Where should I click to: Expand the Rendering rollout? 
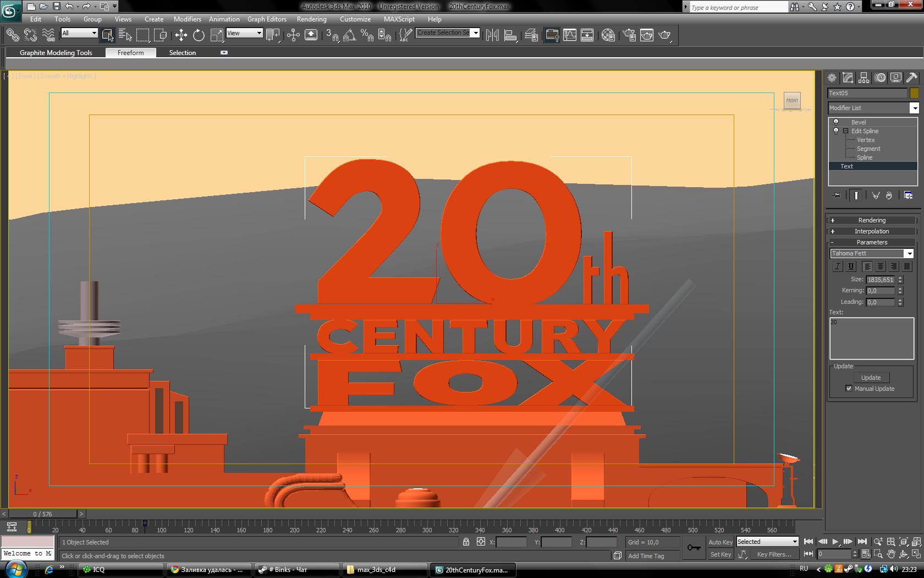coord(872,220)
